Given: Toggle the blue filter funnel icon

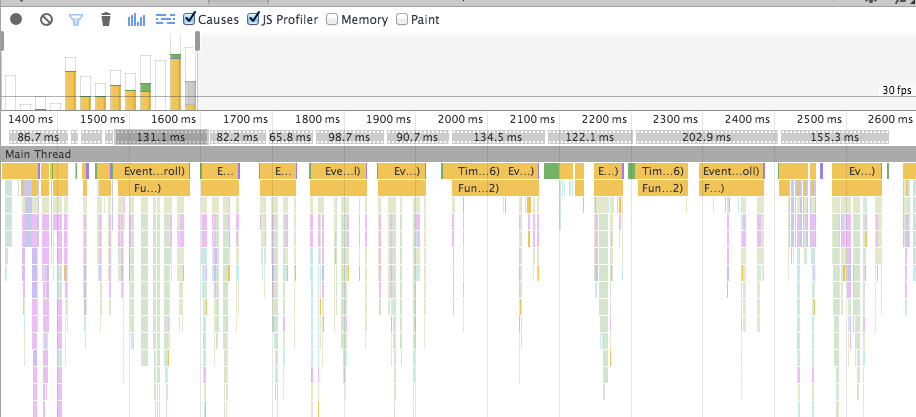Looking at the screenshot, I should tap(77, 20).
